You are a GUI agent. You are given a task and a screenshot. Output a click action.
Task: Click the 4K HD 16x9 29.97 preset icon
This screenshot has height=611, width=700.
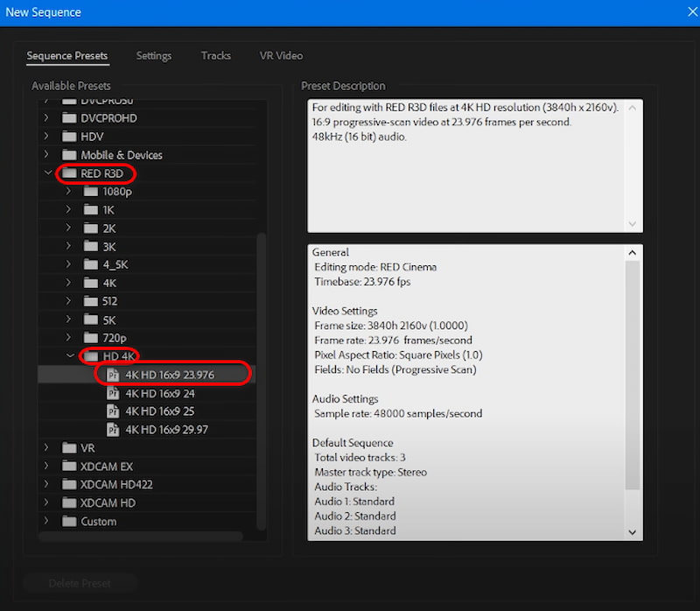coord(113,429)
